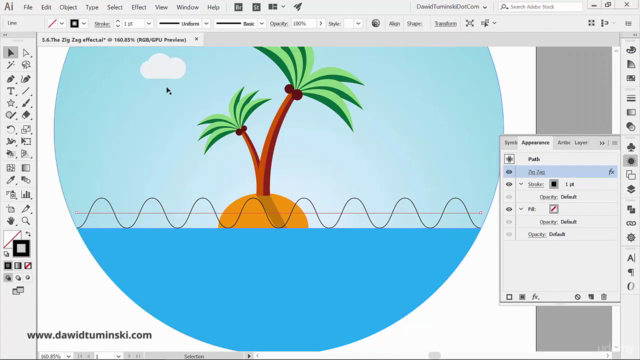Select the Hand tool

[11, 221]
